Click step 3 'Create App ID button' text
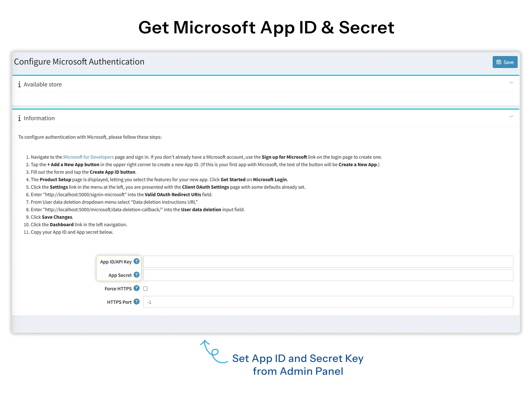Image resolution: width=532 pixels, height=397 pixels. (112, 172)
